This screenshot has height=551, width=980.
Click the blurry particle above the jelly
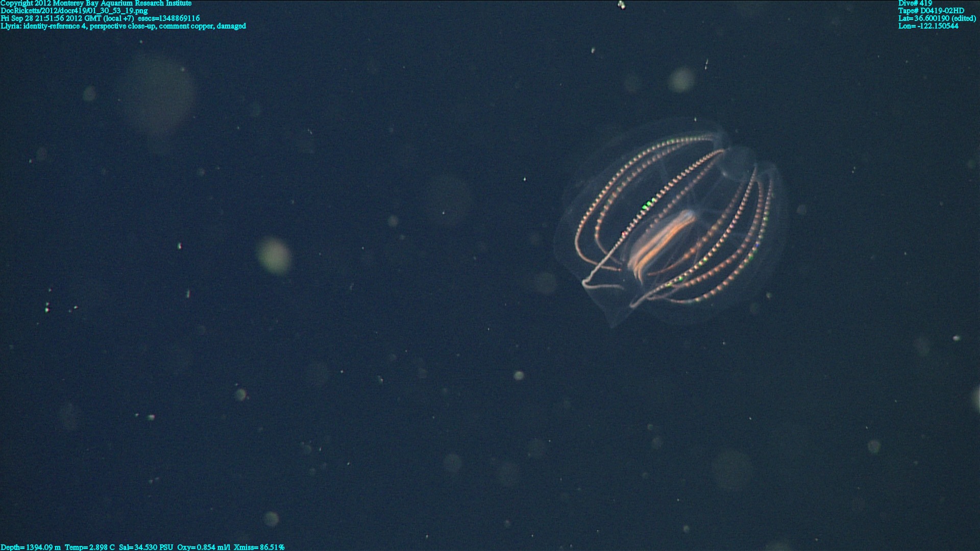click(x=681, y=80)
